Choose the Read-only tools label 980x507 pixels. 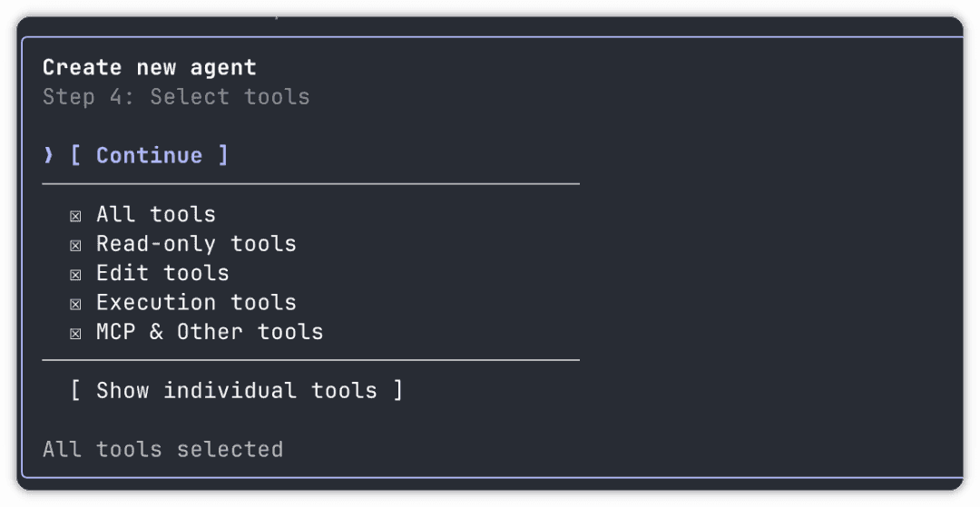click(196, 244)
